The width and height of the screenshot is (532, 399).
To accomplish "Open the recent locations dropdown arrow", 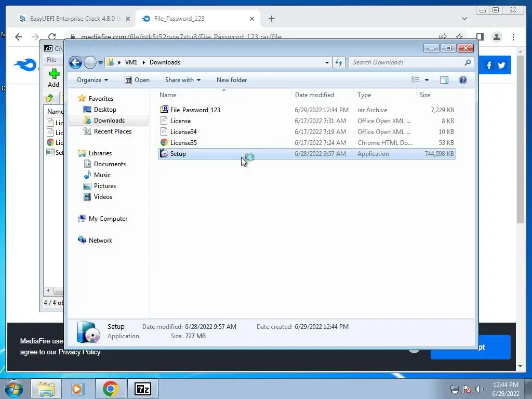I will coord(100,62).
